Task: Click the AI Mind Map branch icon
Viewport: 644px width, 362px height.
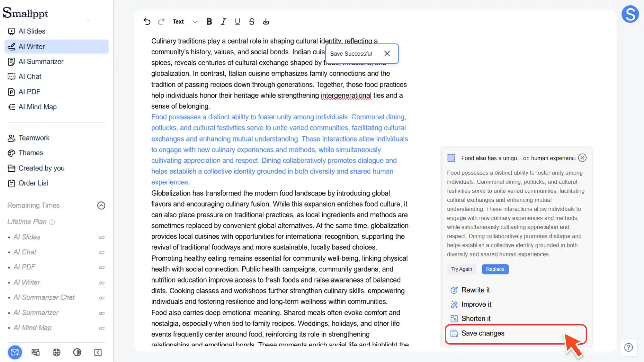Action: [x=11, y=107]
